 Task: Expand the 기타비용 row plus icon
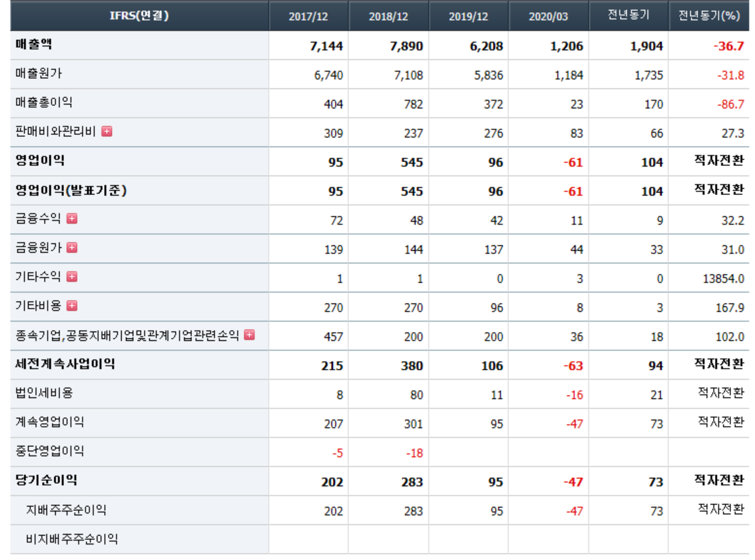[x=72, y=306]
